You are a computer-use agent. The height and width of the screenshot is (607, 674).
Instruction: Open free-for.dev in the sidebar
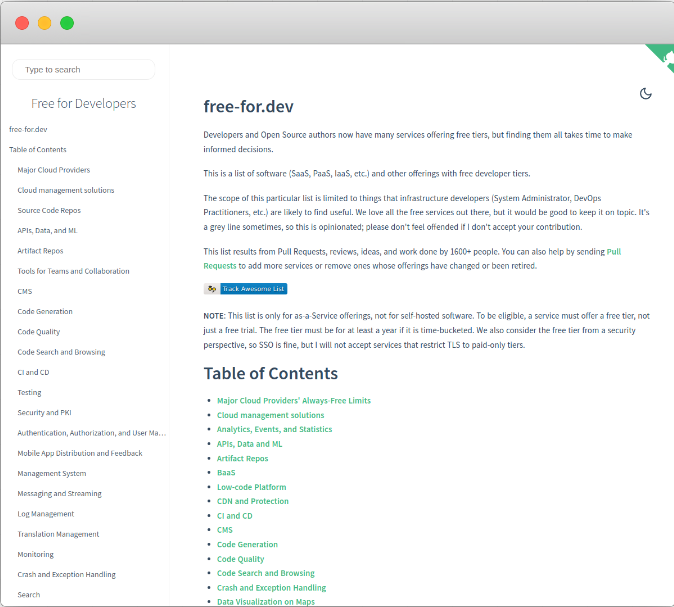click(x=28, y=129)
